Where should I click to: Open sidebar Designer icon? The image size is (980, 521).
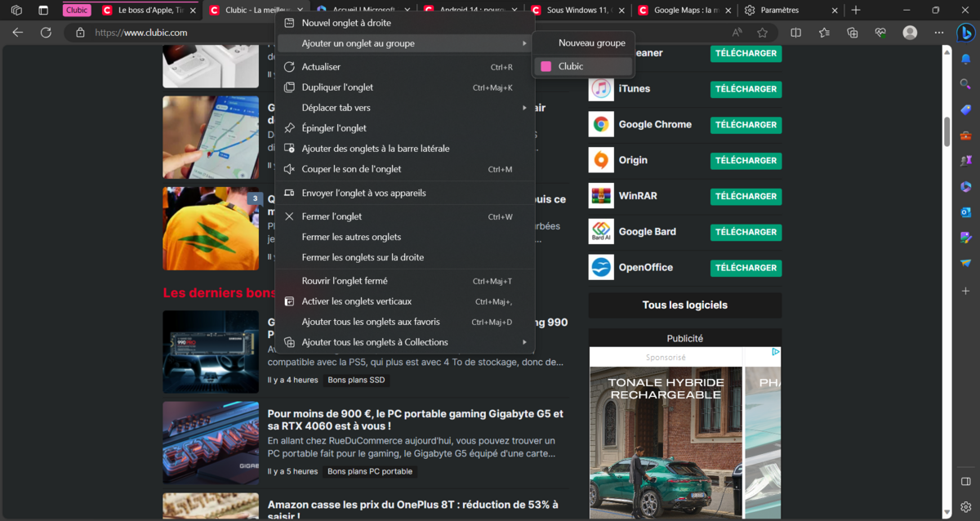[x=965, y=238]
